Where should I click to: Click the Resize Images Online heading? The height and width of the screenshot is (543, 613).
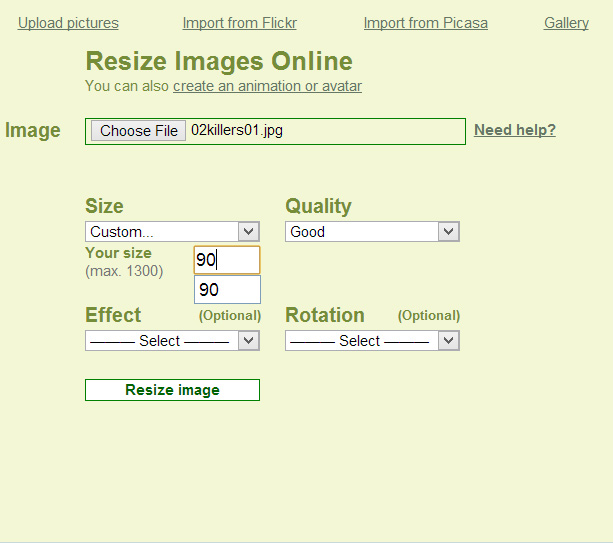[x=219, y=61]
